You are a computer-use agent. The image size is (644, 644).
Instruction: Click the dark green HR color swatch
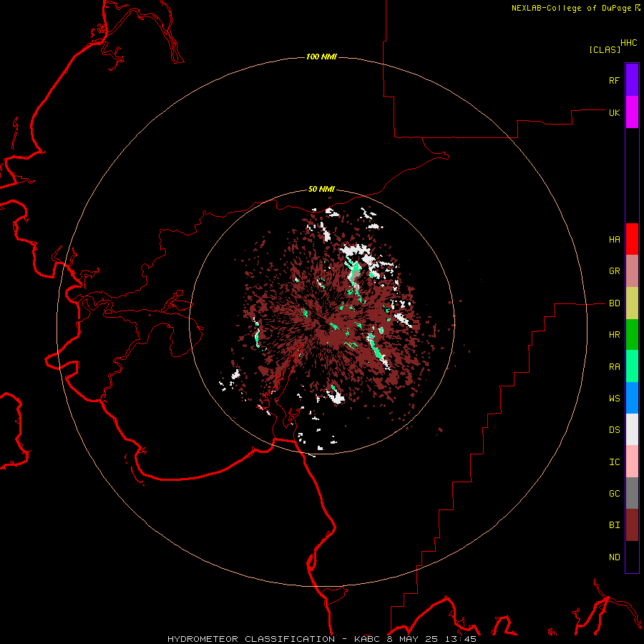click(632, 335)
